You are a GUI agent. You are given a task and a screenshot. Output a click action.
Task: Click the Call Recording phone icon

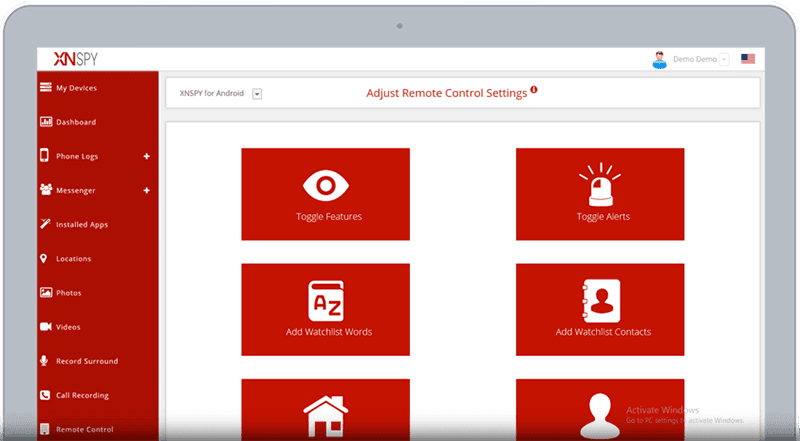(x=45, y=395)
